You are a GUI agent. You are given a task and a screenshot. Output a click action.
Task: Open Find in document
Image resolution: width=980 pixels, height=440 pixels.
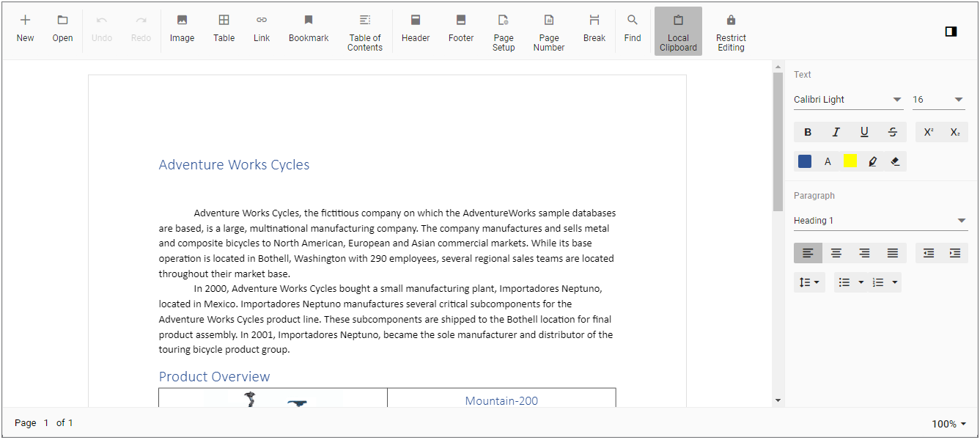click(x=633, y=30)
